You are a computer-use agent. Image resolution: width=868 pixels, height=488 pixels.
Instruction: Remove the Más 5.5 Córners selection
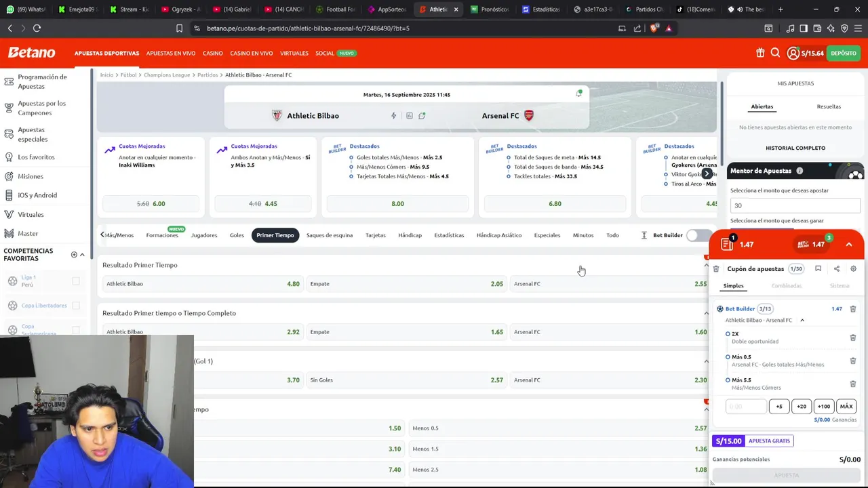(x=853, y=384)
